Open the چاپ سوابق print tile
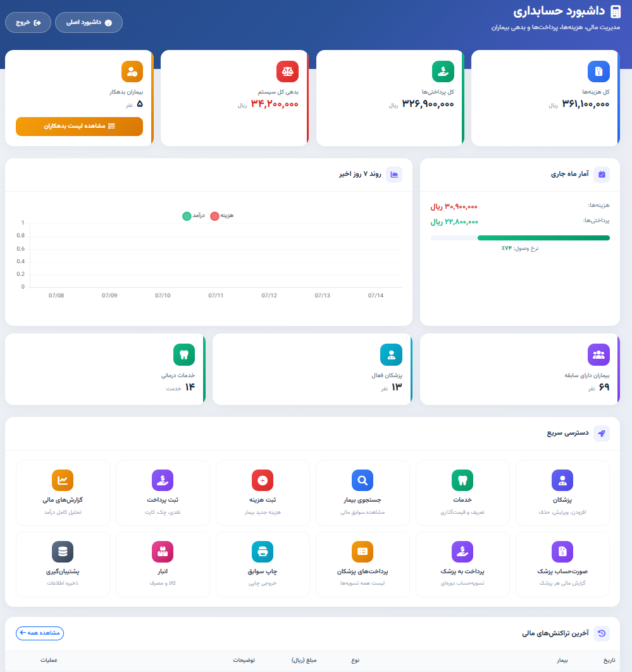632x672 pixels. coord(263,564)
